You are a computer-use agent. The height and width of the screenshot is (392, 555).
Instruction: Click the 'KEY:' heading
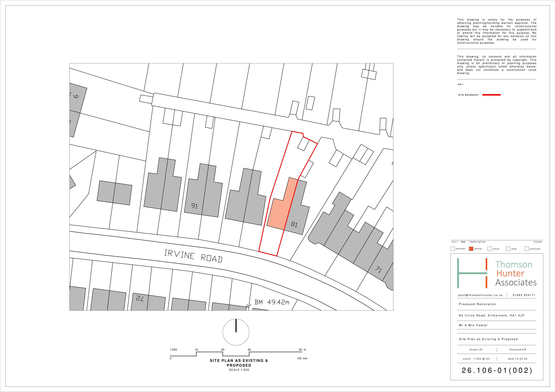[461, 85]
